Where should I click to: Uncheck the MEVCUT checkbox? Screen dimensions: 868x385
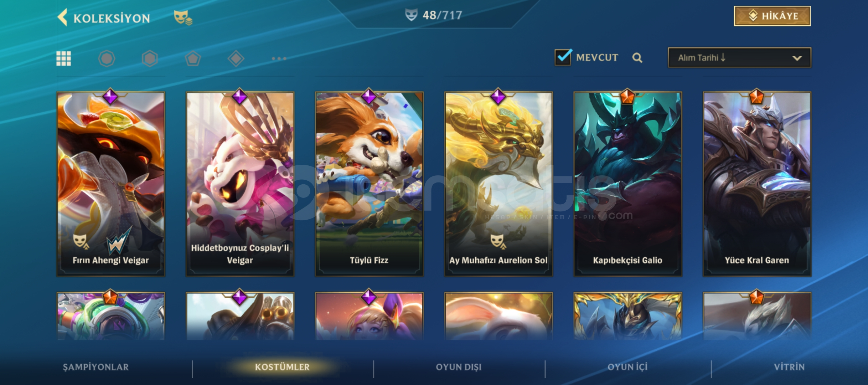pyautogui.click(x=563, y=57)
